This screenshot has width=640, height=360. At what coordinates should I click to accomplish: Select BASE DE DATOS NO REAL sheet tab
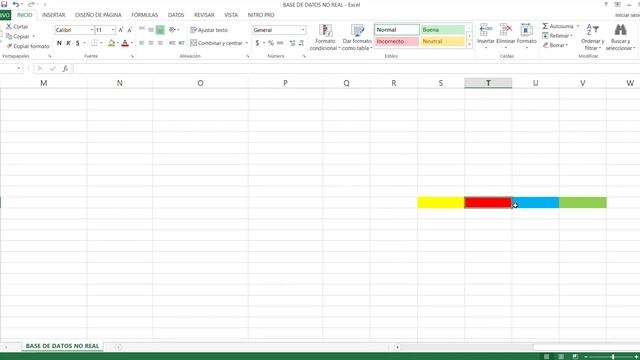62,346
